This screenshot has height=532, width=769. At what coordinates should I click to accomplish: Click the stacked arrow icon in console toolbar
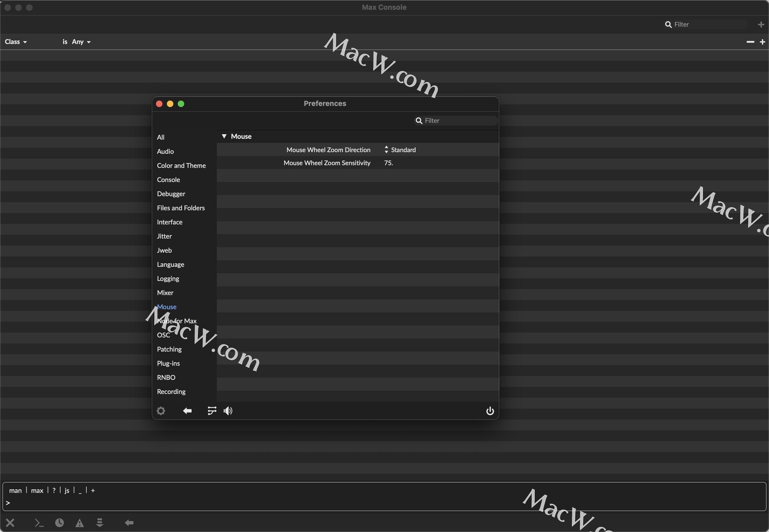pos(100,522)
